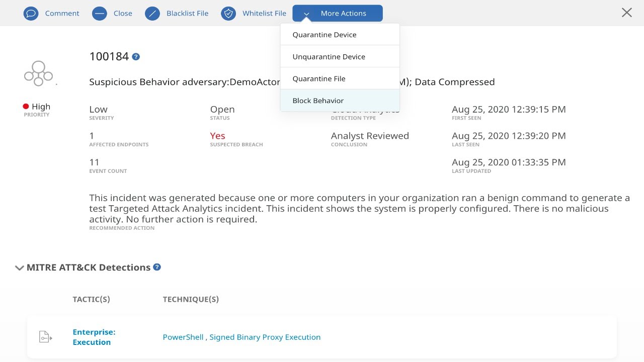This screenshot has width=644, height=362.
Task: Click the Blacklist File label
Action: (x=187, y=14)
